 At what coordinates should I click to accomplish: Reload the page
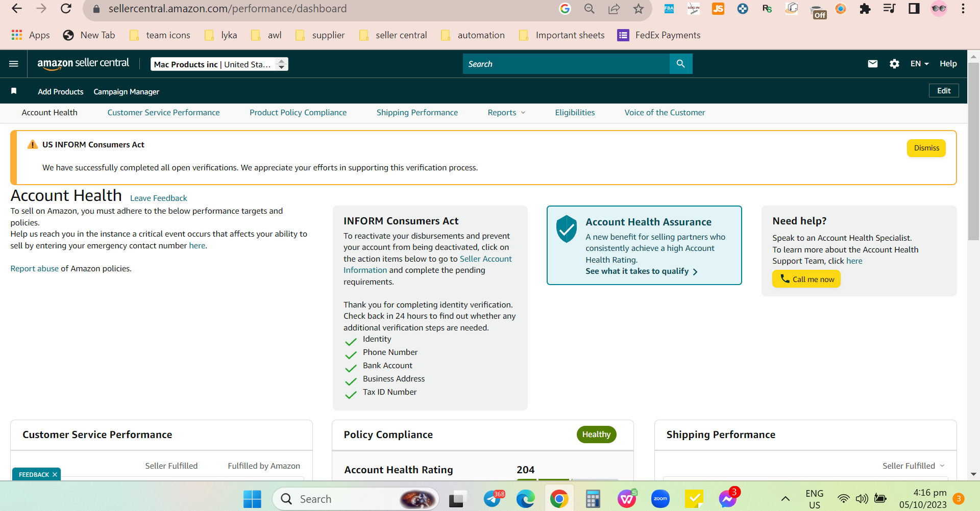(66, 9)
